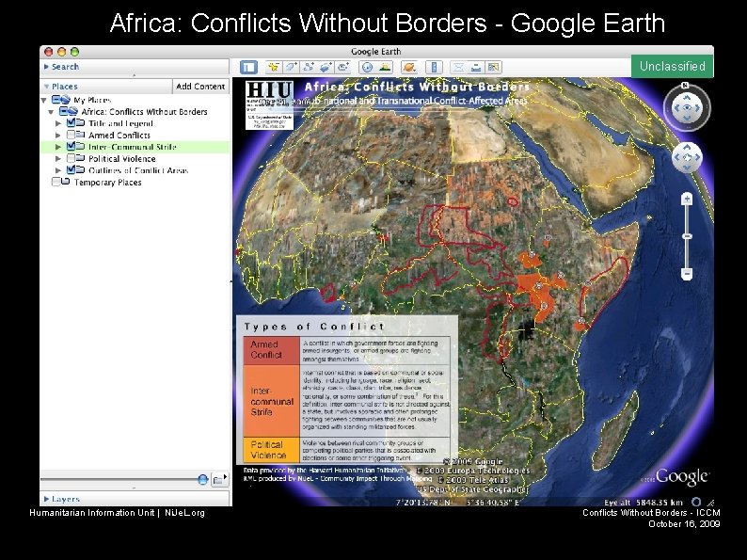
Task: Expand the Inter-Communal Strife folder
Action: coord(58,146)
